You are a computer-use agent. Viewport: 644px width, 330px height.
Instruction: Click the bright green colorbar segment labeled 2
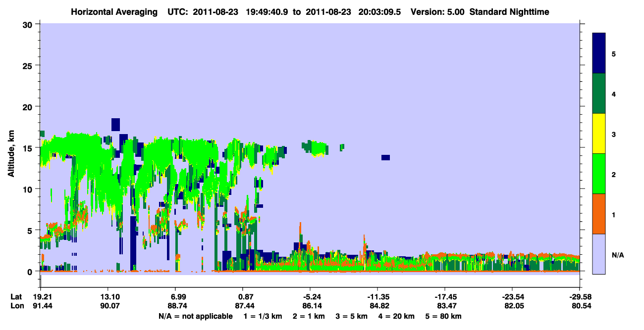tap(599, 174)
